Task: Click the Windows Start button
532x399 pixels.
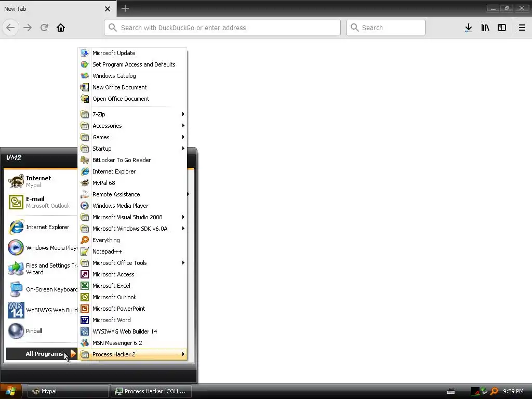Action: (11, 391)
